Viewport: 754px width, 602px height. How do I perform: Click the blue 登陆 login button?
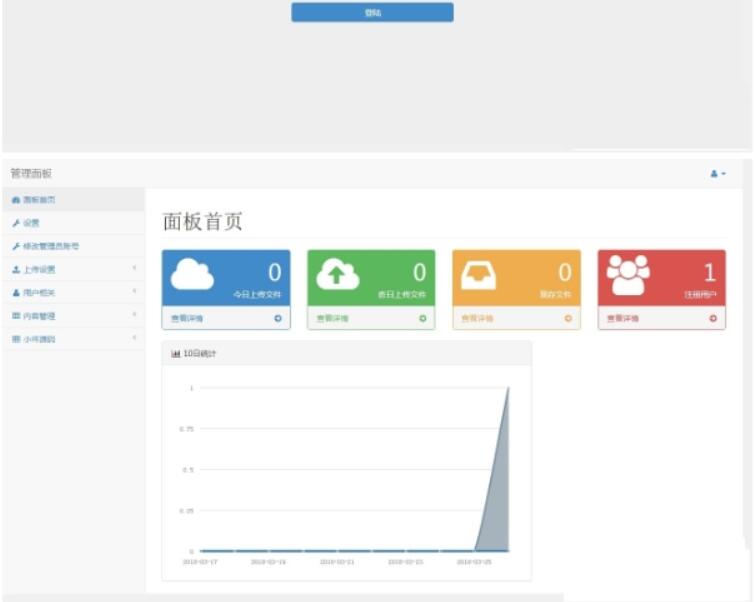(x=372, y=13)
